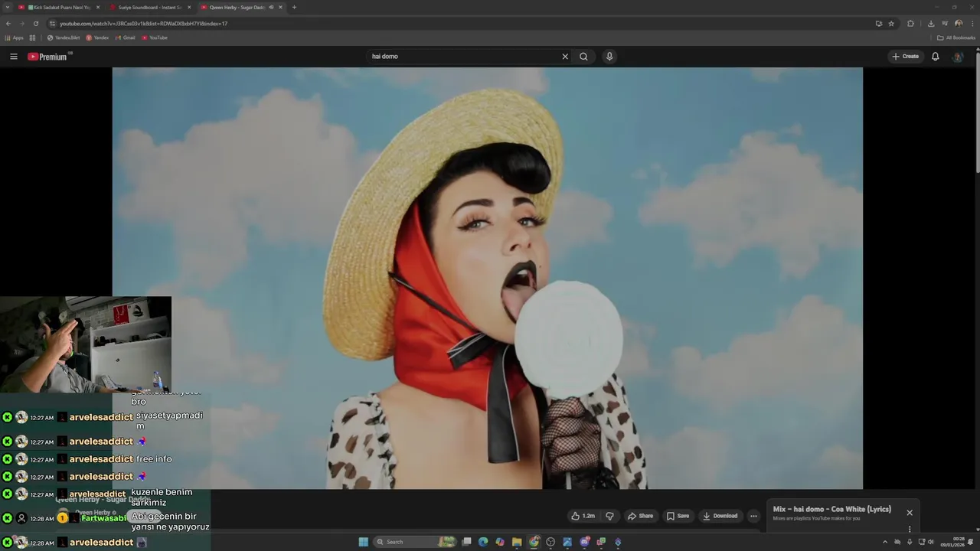This screenshot has height=551, width=980.
Task: Click the address bar URL
Action: [x=143, y=24]
